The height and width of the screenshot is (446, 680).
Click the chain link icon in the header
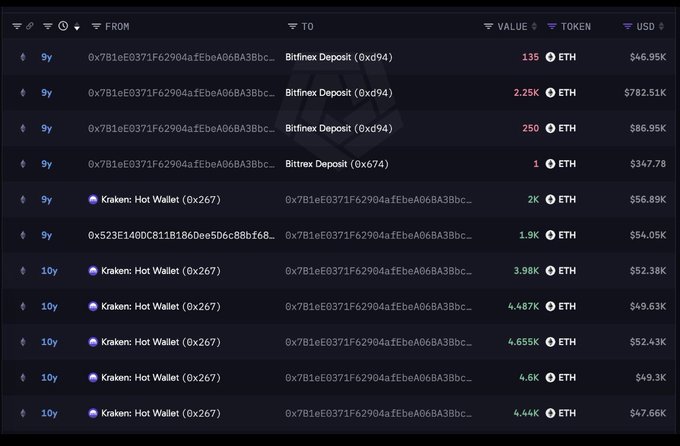click(29, 26)
